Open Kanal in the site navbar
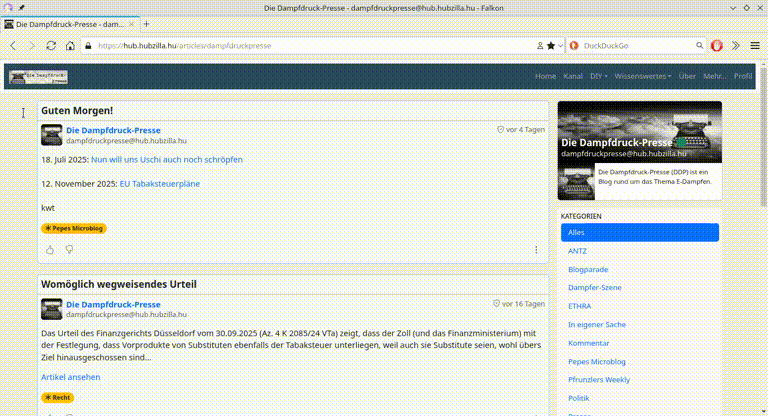This screenshot has width=768, height=416. click(x=573, y=76)
